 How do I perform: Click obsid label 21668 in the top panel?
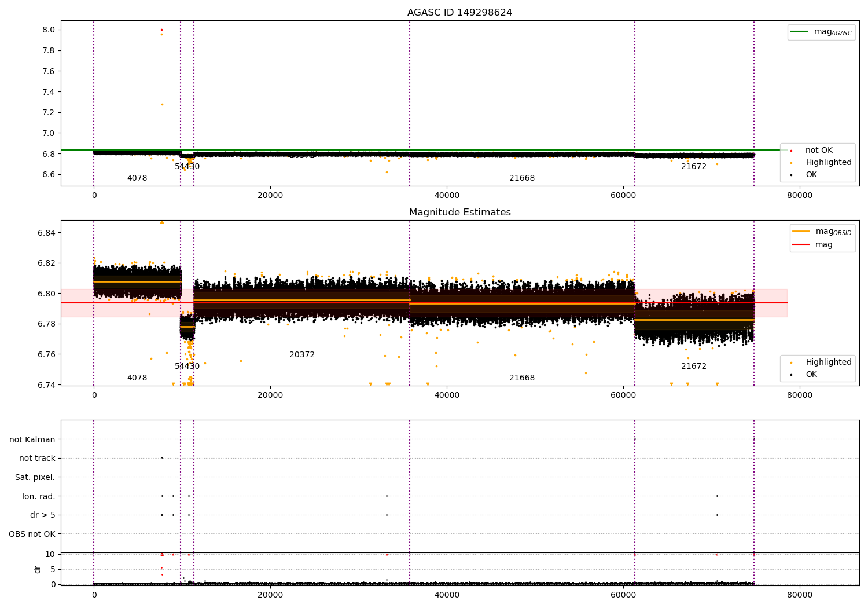coord(522,178)
